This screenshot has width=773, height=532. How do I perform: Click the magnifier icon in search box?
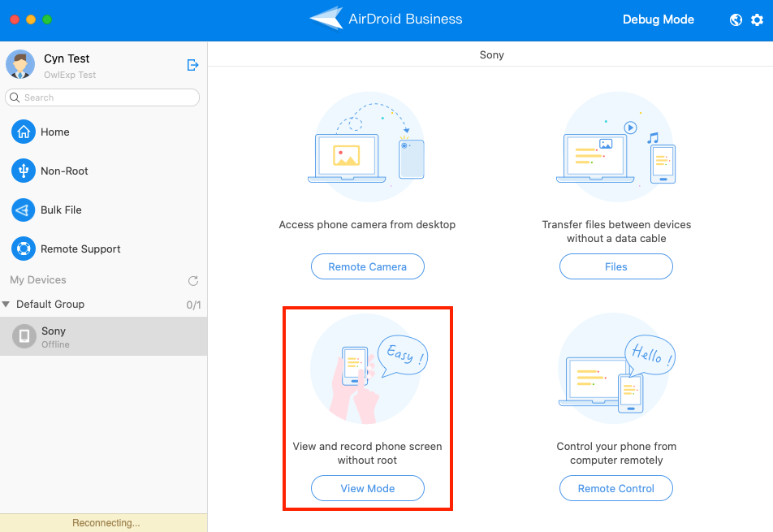click(x=15, y=97)
